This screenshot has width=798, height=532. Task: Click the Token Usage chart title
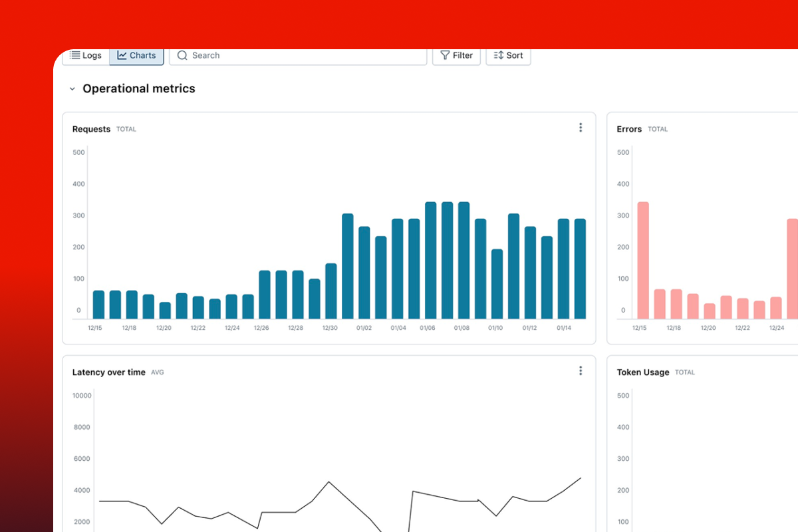coord(643,372)
